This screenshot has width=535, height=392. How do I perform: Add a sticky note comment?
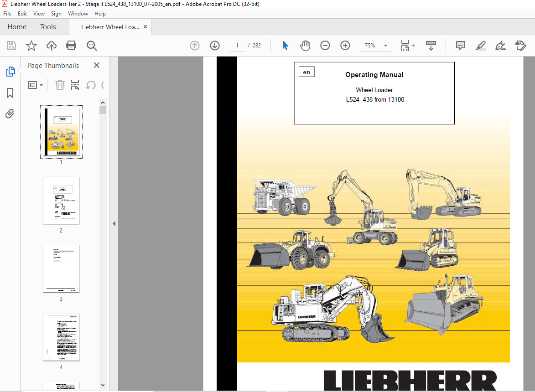coord(461,45)
